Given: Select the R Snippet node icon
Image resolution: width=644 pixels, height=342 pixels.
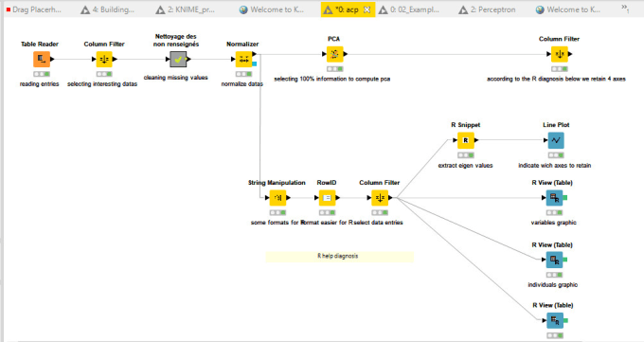Looking at the screenshot, I should click(x=465, y=140).
